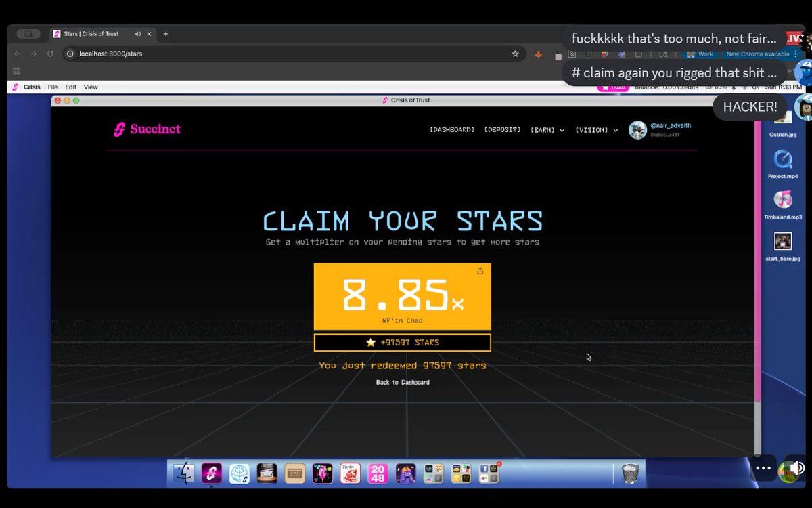812x508 pixels.
Task: Open start_here.jpg on the desktop
Action: [783, 247]
